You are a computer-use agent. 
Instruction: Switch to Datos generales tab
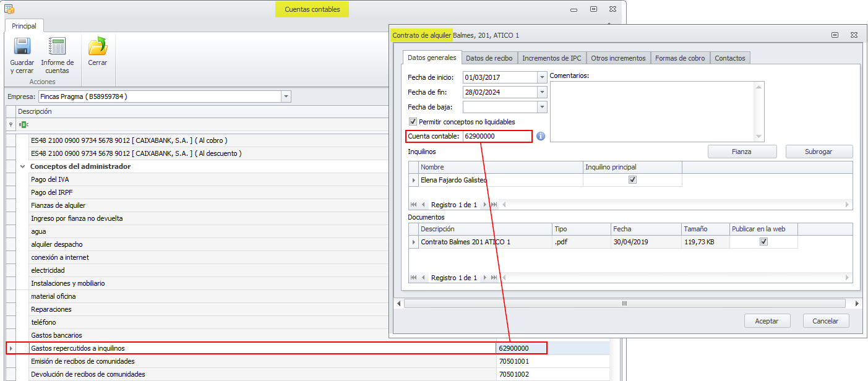tap(432, 58)
